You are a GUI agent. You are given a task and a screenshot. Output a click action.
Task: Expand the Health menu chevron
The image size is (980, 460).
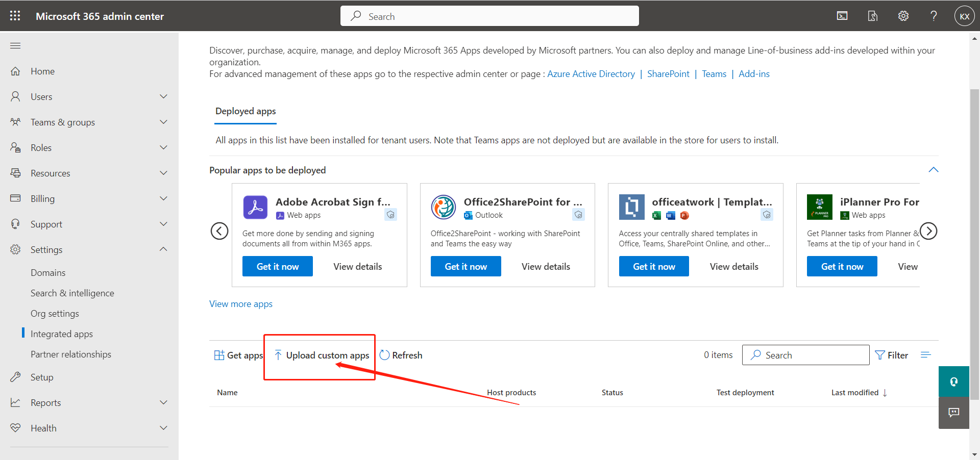pos(163,428)
